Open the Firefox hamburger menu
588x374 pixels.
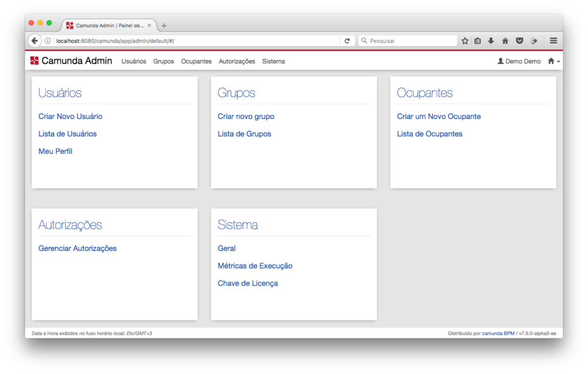pos(554,41)
